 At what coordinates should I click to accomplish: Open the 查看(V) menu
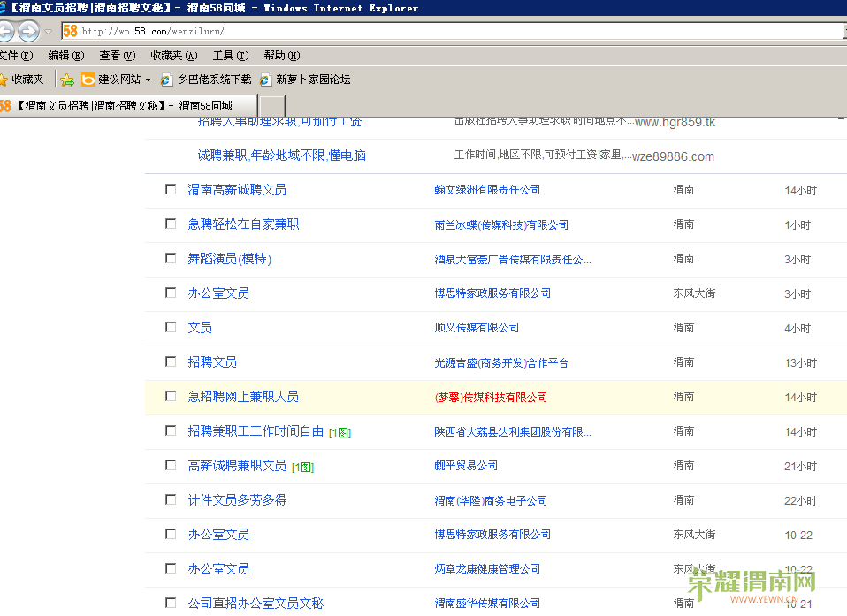pos(118,56)
